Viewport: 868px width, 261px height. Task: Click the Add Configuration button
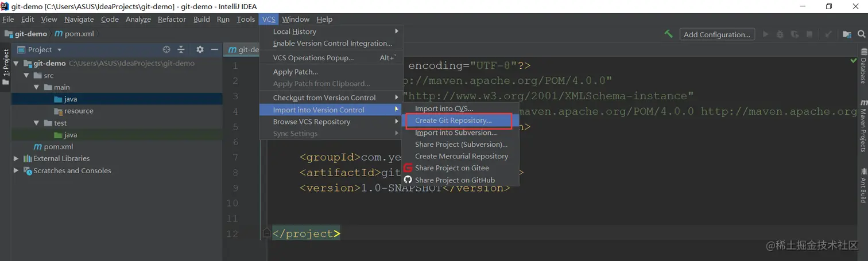pos(717,34)
